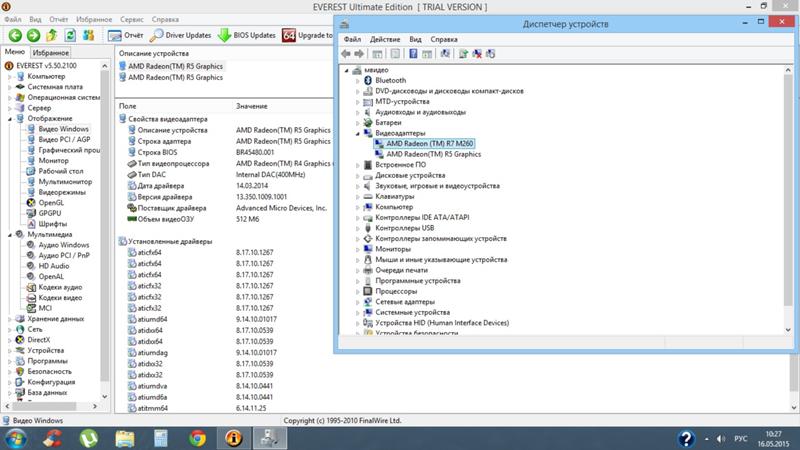Click the Upgrade to 64 button
Screen dimensions: 800x450
pos(307,35)
